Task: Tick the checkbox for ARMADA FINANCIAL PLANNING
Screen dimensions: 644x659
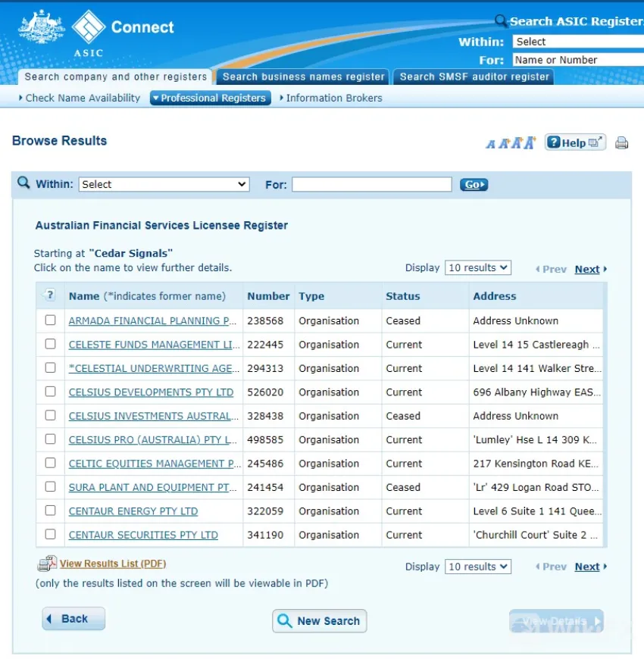Action: point(51,320)
